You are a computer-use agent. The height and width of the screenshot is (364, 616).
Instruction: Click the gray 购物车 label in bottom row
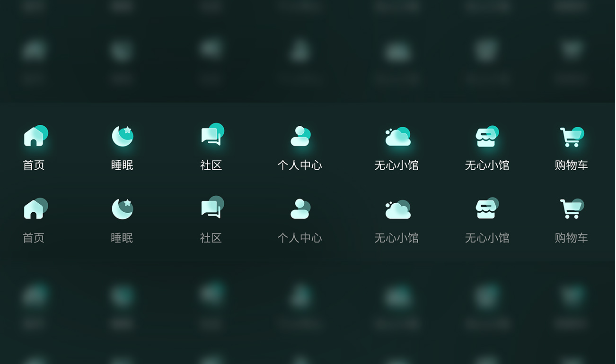pyautogui.click(x=571, y=238)
